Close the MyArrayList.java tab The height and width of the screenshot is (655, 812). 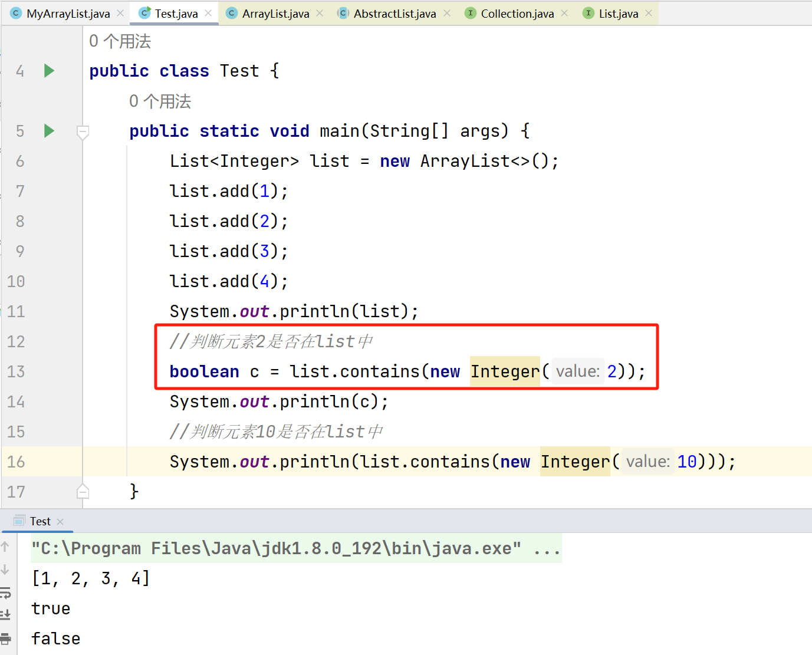[120, 13]
